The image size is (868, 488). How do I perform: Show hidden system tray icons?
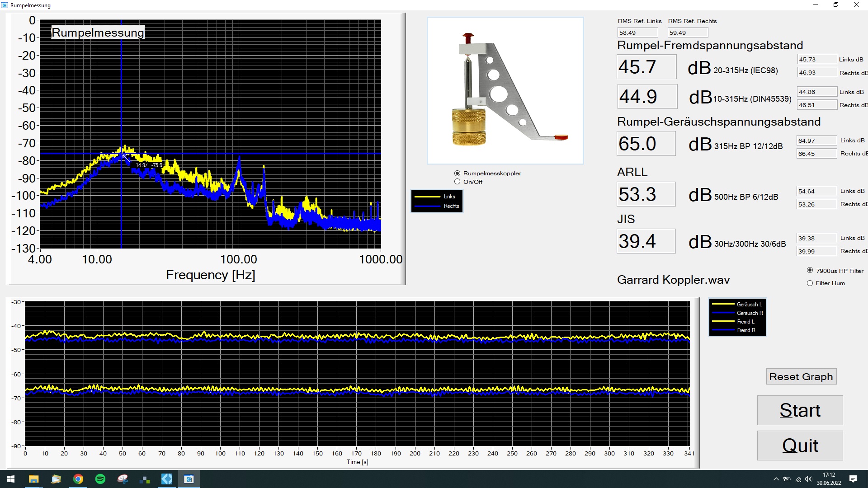(776, 479)
